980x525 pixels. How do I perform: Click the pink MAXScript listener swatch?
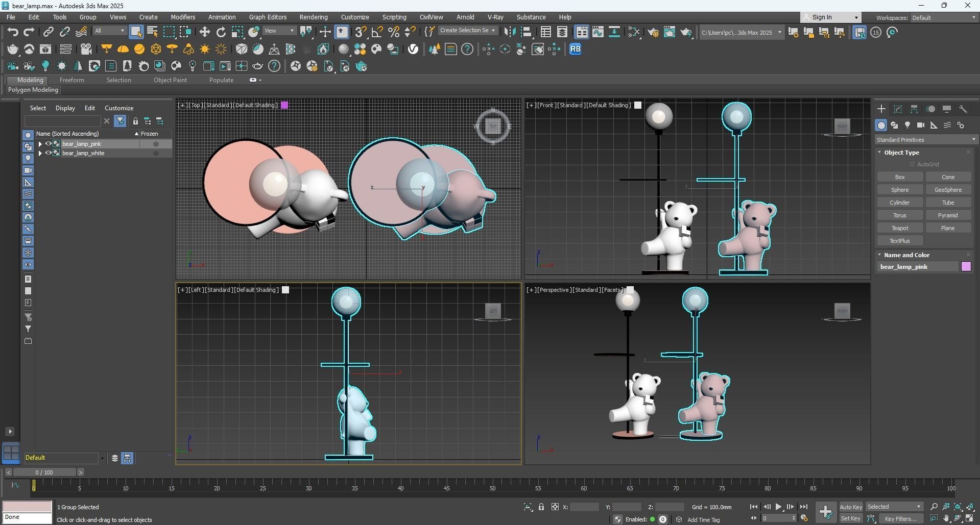(27, 506)
